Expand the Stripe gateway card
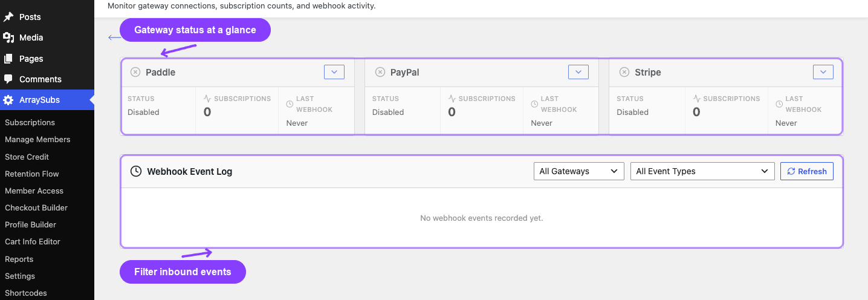868x300 pixels. click(x=823, y=72)
